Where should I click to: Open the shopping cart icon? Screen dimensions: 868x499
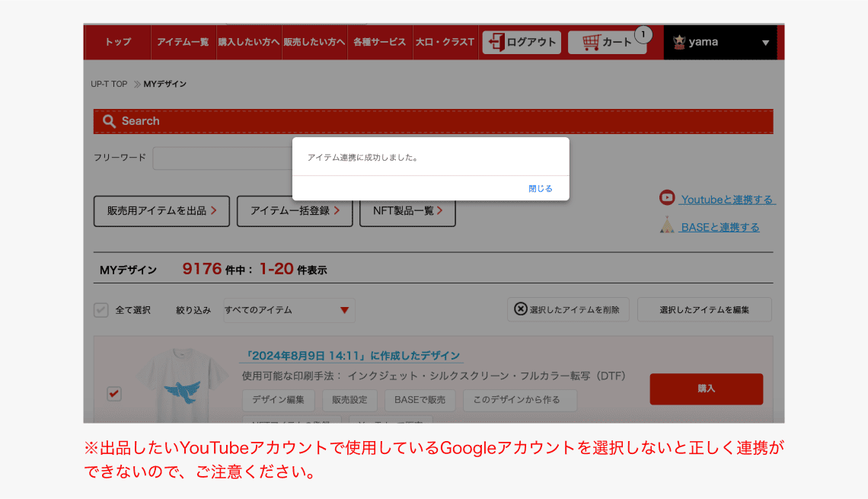pyautogui.click(x=590, y=41)
